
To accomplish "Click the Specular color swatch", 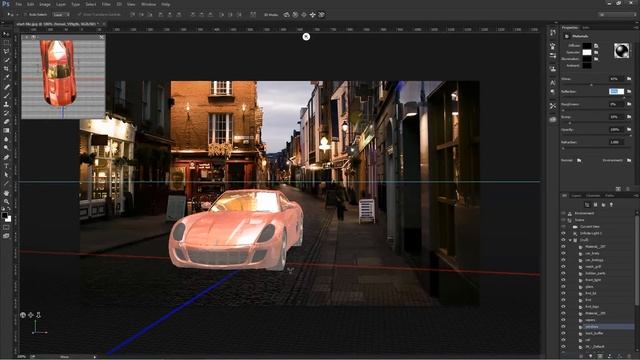I will [587, 52].
